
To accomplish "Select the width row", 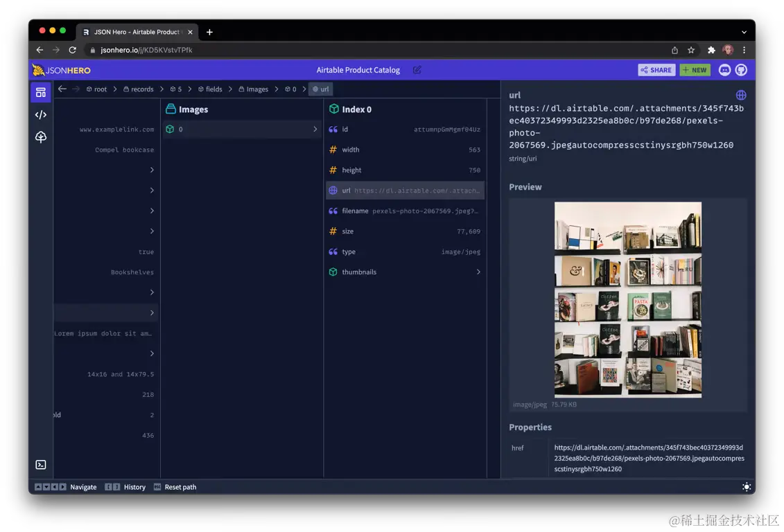I will click(x=405, y=150).
